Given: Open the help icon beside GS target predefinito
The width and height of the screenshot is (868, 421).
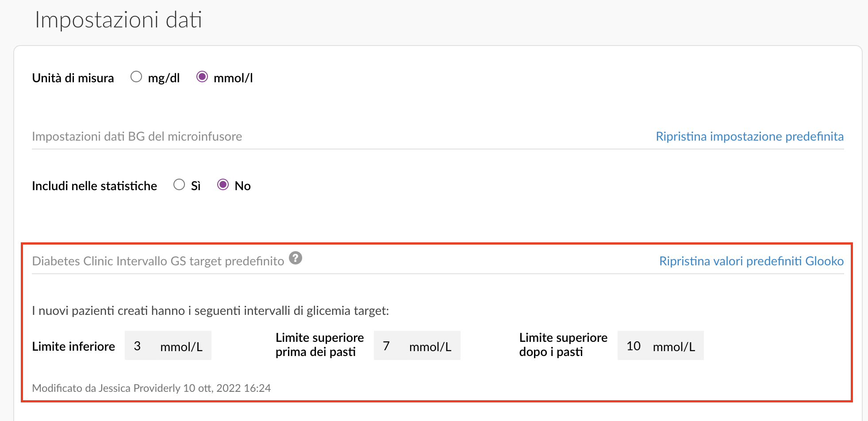Looking at the screenshot, I should point(296,258).
